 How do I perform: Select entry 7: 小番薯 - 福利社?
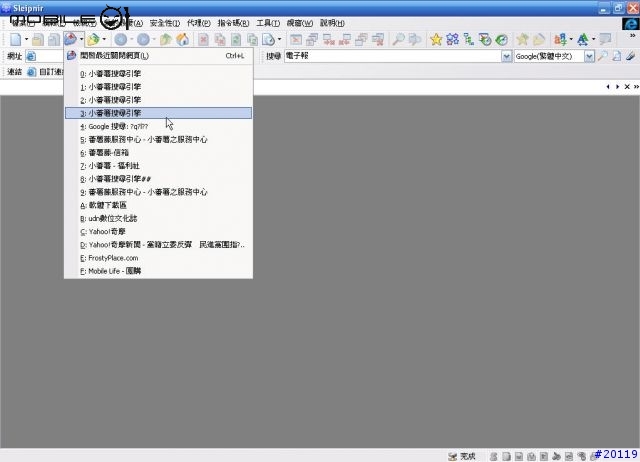point(158,166)
